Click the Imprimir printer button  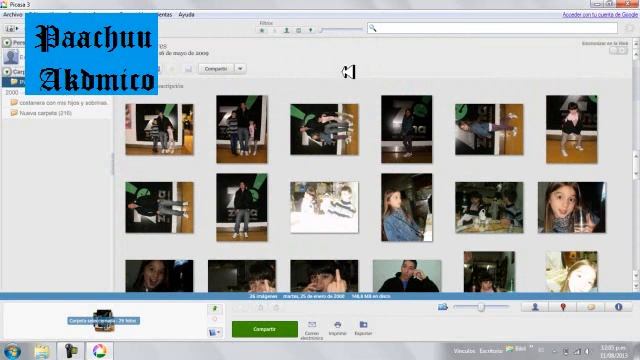337,329
